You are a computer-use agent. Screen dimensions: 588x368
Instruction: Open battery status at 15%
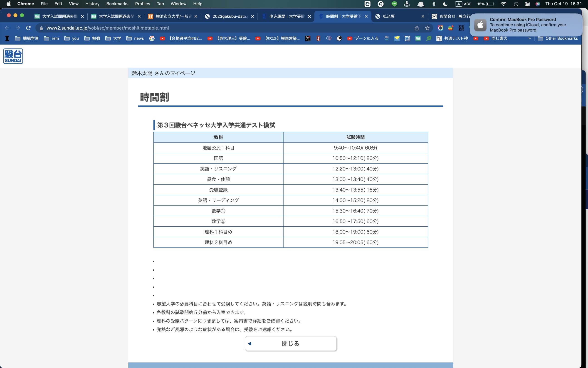[x=486, y=4]
